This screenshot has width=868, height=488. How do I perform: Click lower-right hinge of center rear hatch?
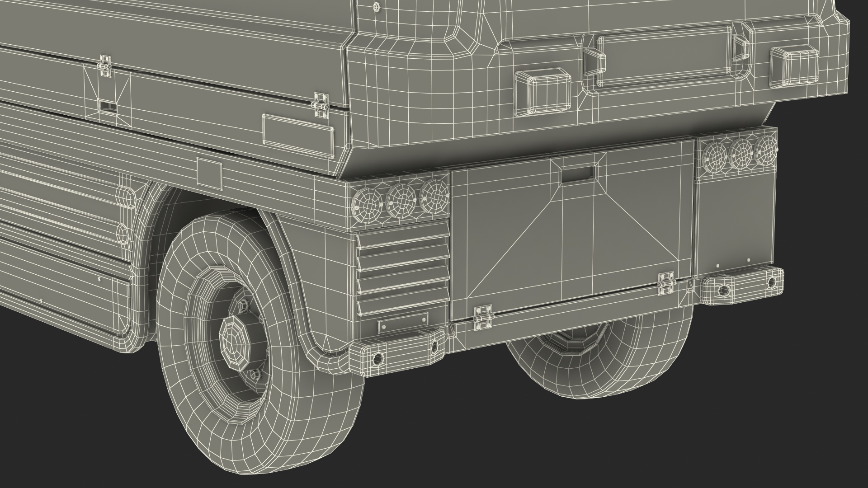point(666,284)
